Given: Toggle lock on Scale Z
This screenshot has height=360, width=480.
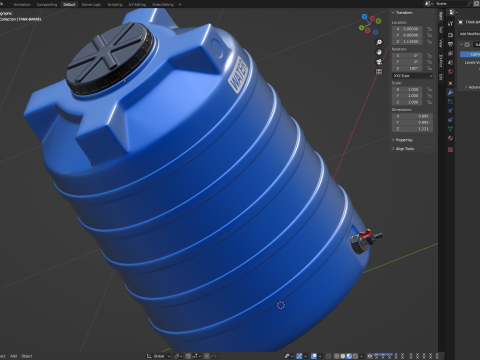Looking at the screenshot, I should coord(430,102).
